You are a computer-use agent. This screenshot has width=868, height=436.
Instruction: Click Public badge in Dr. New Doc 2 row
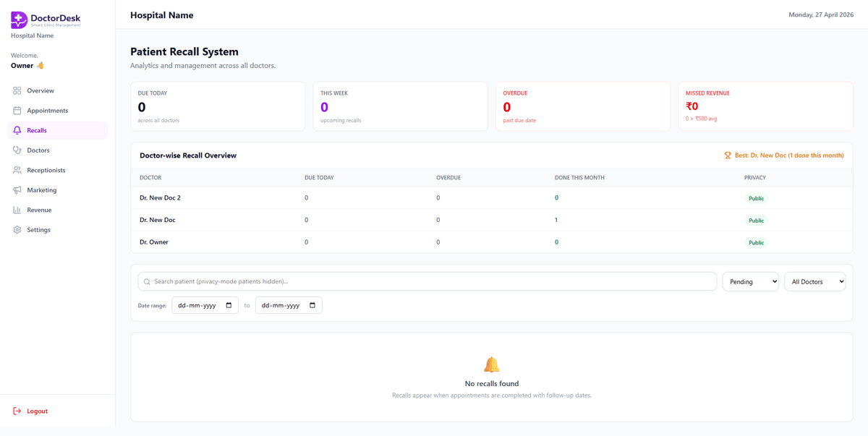pyautogui.click(x=756, y=198)
